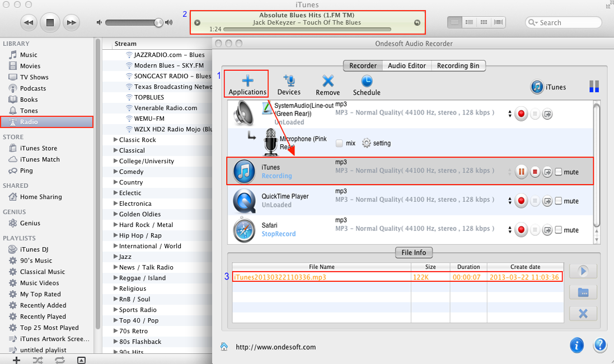614x364 pixels.
Task: Adjust the iTunes volume slider
Action: tap(158, 22)
